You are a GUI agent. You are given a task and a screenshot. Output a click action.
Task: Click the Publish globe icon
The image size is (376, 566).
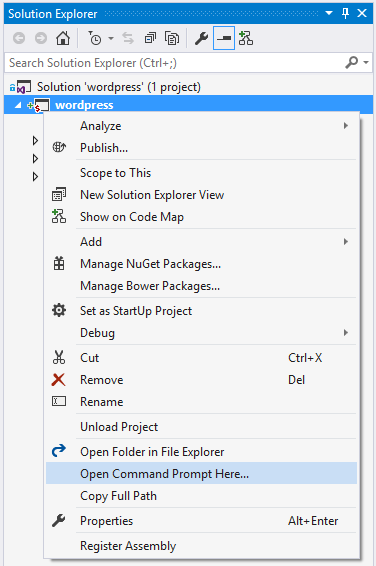point(59,147)
